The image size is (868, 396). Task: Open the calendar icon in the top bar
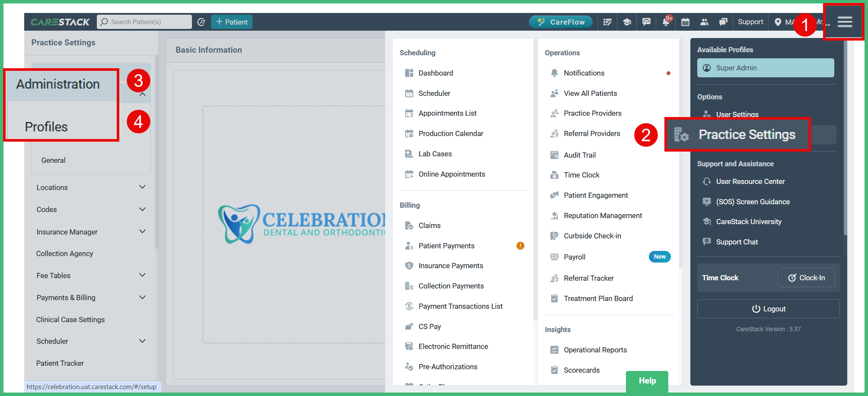(x=685, y=22)
